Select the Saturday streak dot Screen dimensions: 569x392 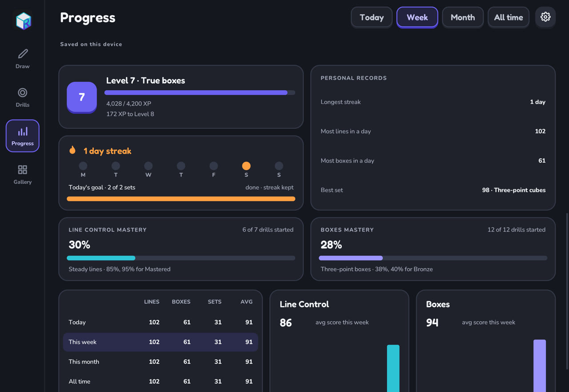(x=246, y=166)
